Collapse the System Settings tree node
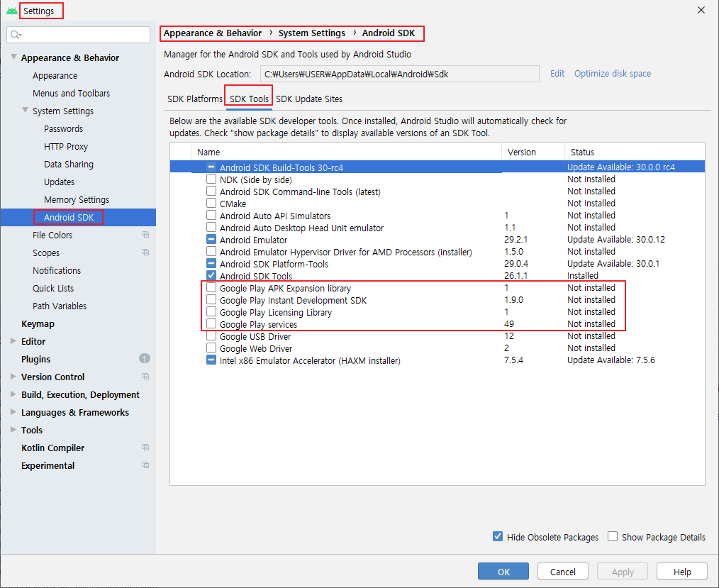 pyautogui.click(x=26, y=110)
